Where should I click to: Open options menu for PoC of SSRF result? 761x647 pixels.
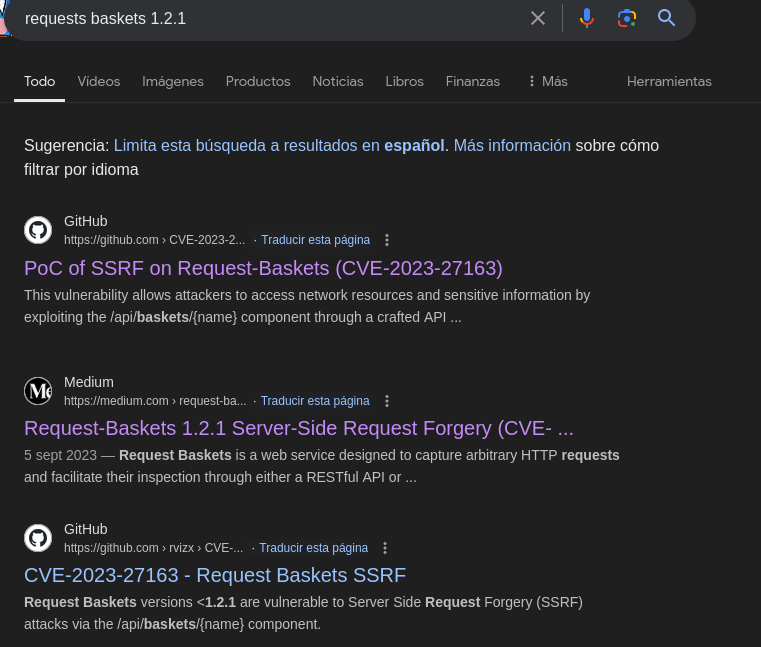(x=387, y=240)
